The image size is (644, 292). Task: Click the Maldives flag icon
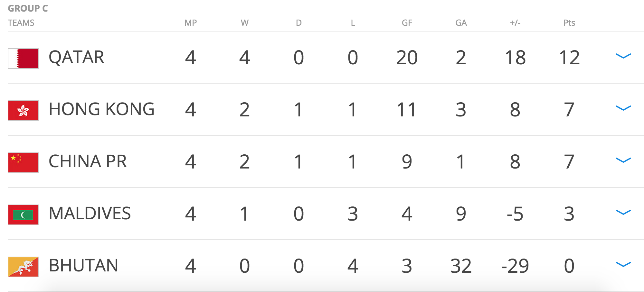(23, 215)
